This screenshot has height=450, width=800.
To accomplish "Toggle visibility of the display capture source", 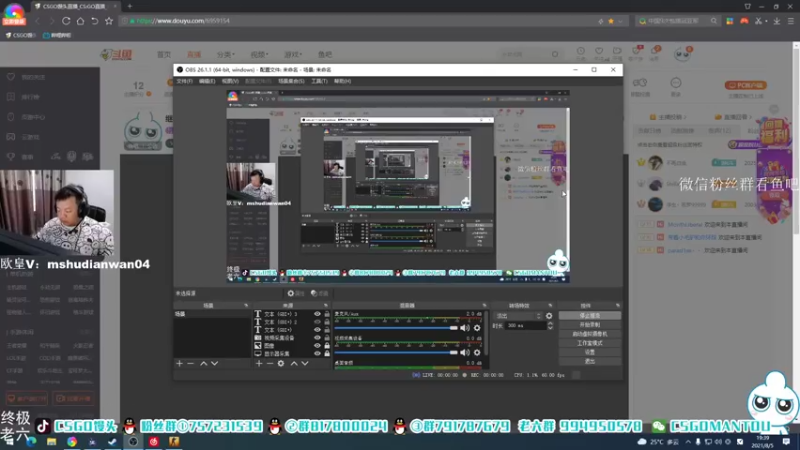I will coord(317,353).
